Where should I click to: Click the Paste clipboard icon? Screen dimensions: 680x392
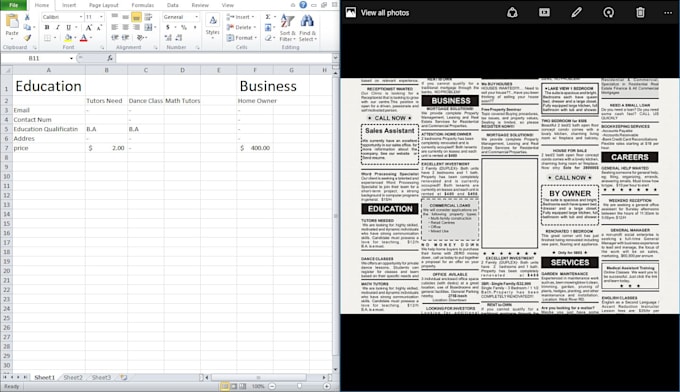coord(12,22)
